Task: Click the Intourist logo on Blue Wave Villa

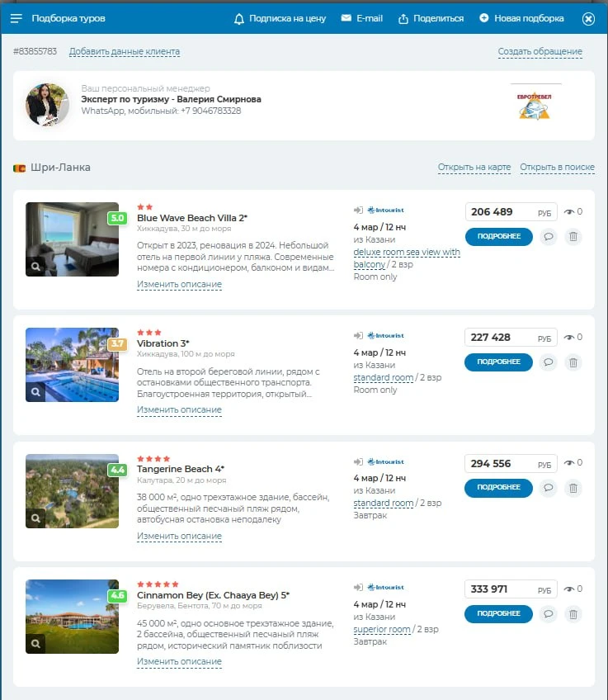Action: (386, 210)
